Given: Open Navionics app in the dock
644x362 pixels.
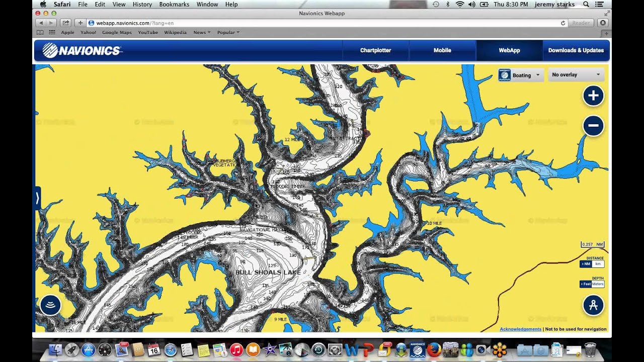Looking at the screenshot, I should 418,349.
